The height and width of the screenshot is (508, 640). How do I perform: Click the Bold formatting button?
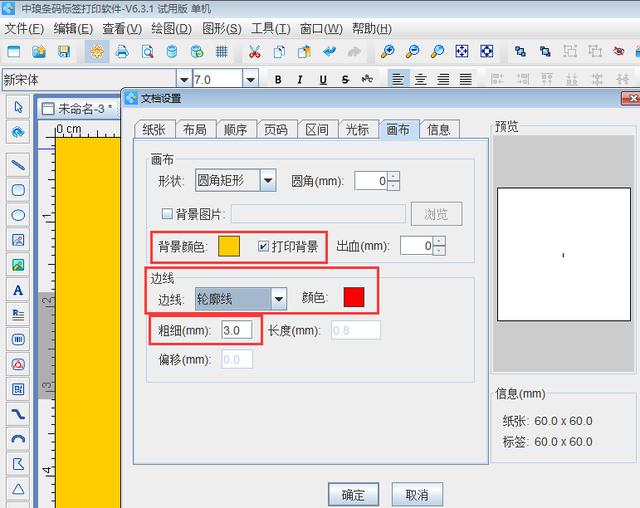(277, 79)
